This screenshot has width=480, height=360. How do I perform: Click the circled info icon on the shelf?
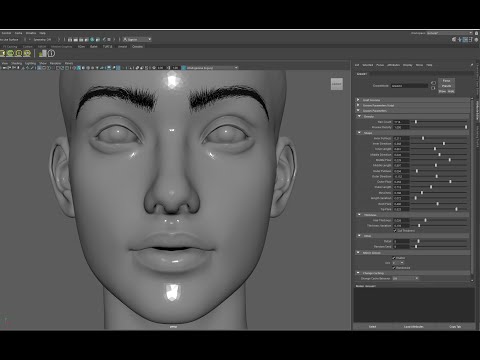(x=51, y=53)
